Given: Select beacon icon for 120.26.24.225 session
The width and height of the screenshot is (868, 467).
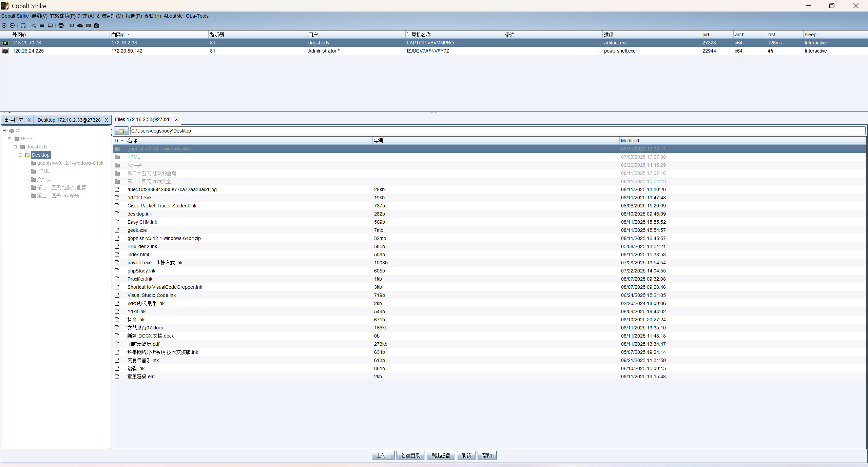Looking at the screenshot, I should coord(5,51).
